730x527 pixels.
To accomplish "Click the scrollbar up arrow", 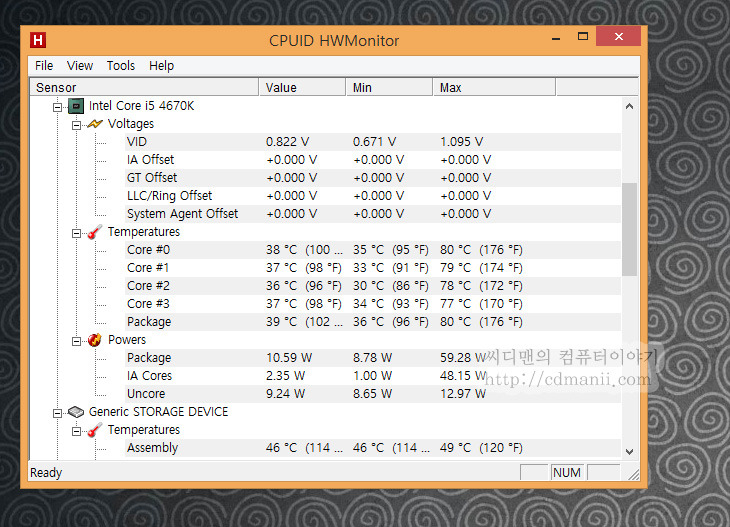I will [x=629, y=106].
